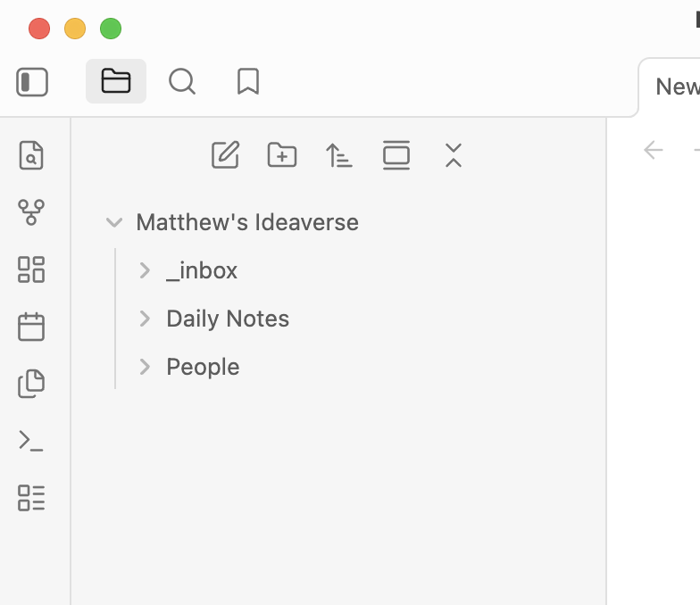Open the quick switcher from the ribbon
The width and height of the screenshot is (700, 605).
pyautogui.click(x=31, y=155)
